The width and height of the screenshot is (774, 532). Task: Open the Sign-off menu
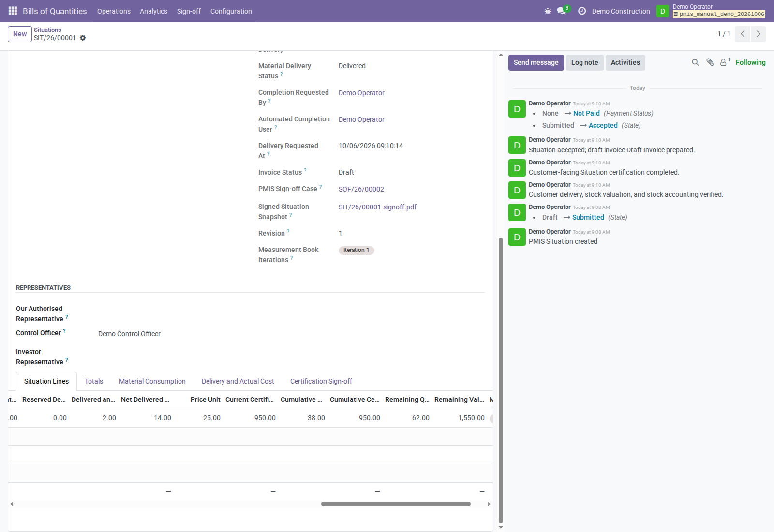(189, 11)
